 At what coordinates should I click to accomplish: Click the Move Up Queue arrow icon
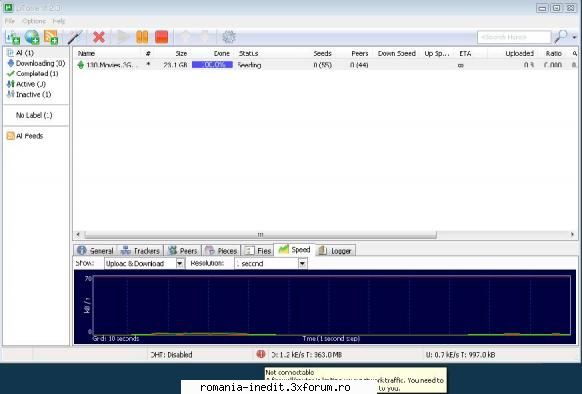185,37
